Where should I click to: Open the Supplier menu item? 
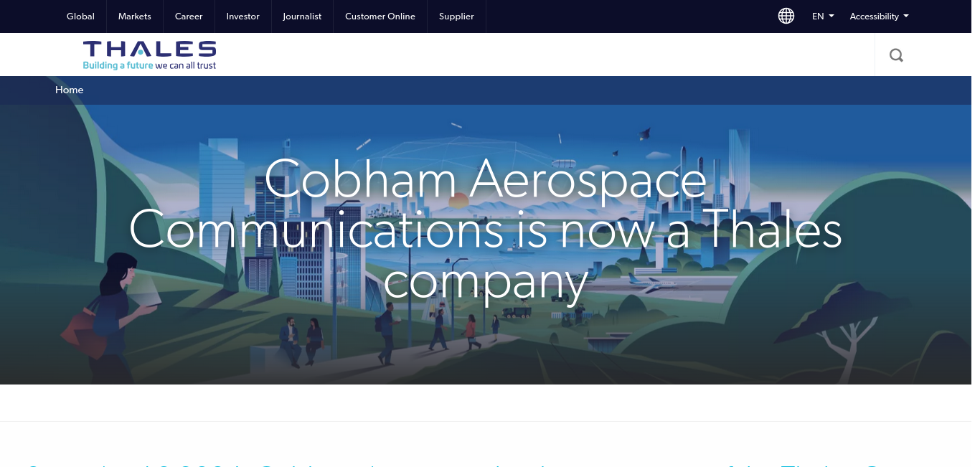[x=456, y=16]
